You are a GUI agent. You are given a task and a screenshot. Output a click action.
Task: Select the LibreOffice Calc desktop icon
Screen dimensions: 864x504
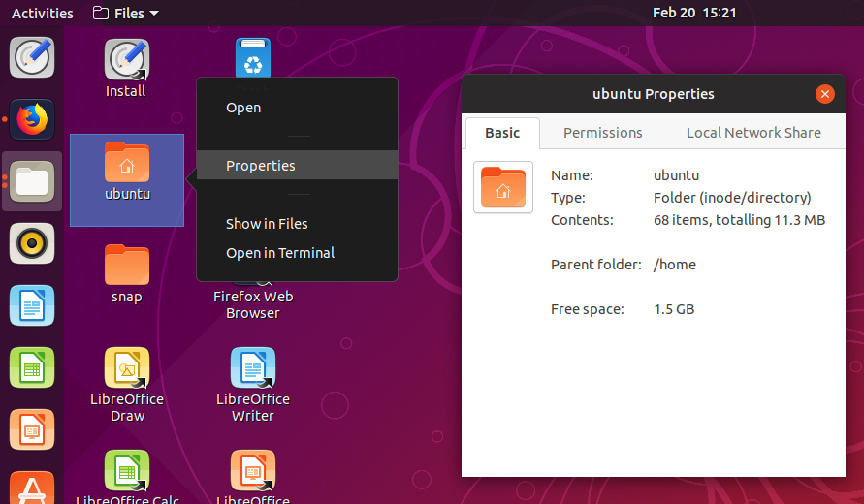[127, 477]
